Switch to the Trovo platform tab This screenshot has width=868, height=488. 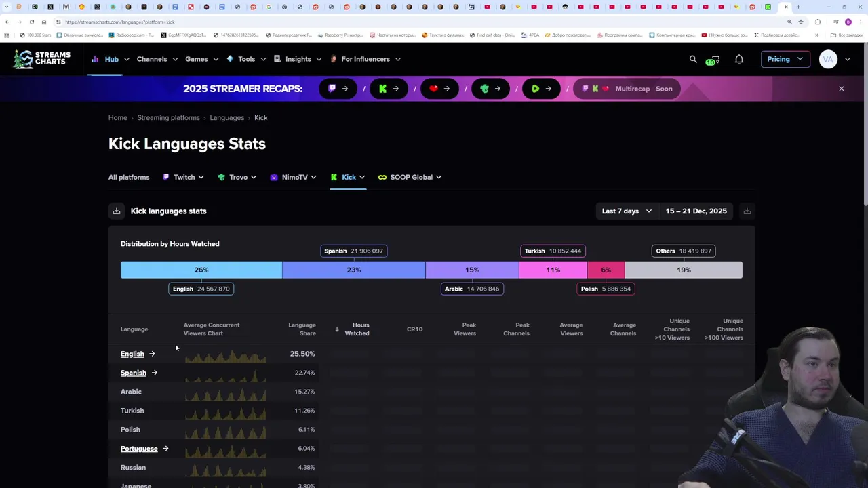tap(237, 177)
